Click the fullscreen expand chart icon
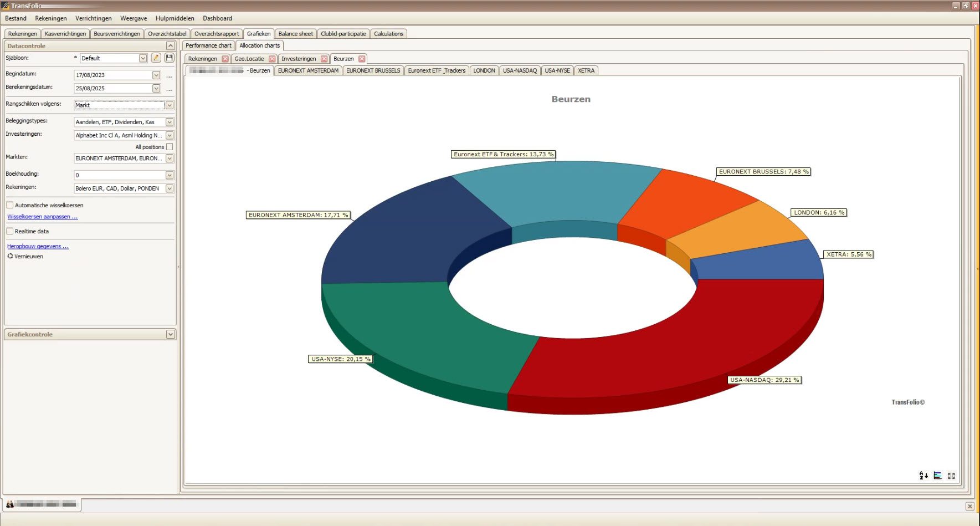Screen dimensions: 980x526 pyautogui.click(x=951, y=476)
